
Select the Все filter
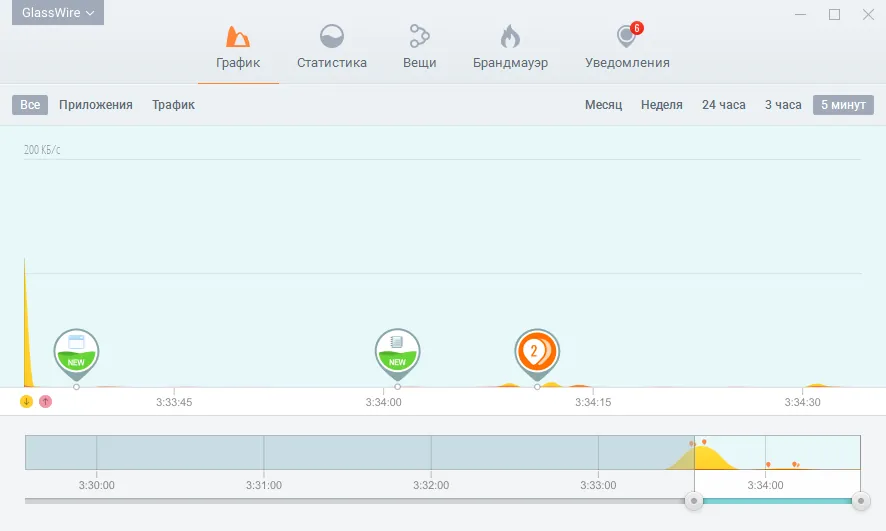[30, 105]
